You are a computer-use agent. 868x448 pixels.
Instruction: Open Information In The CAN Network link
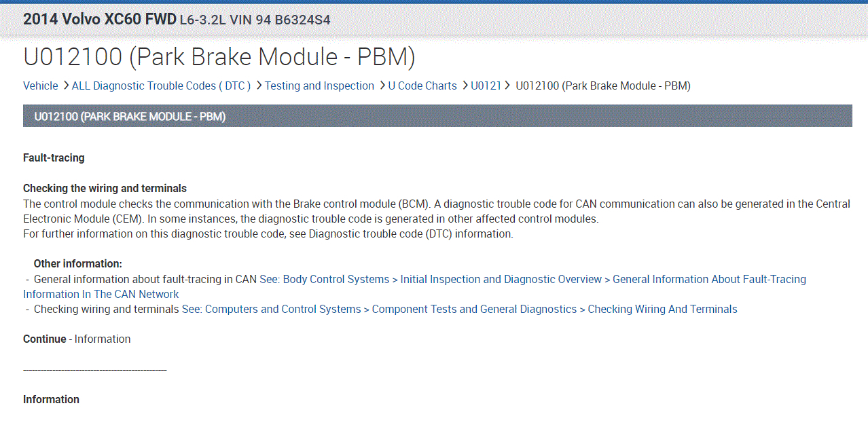tap(101, 294)
